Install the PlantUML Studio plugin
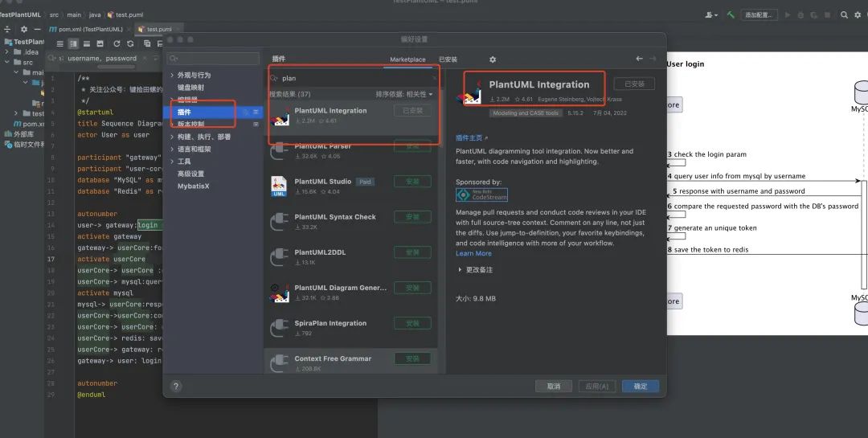The height and width of the screenshot is (438, 868). coord(412,182)
